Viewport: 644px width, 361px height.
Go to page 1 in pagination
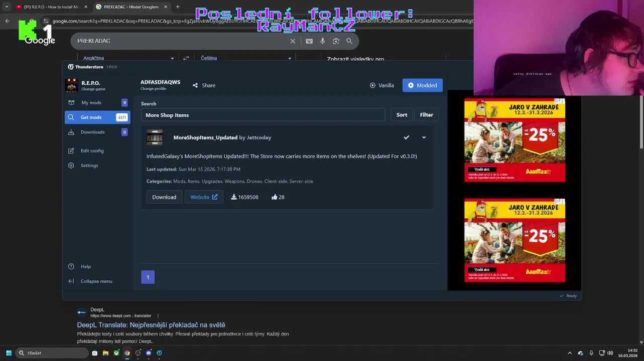pos(148,277)
